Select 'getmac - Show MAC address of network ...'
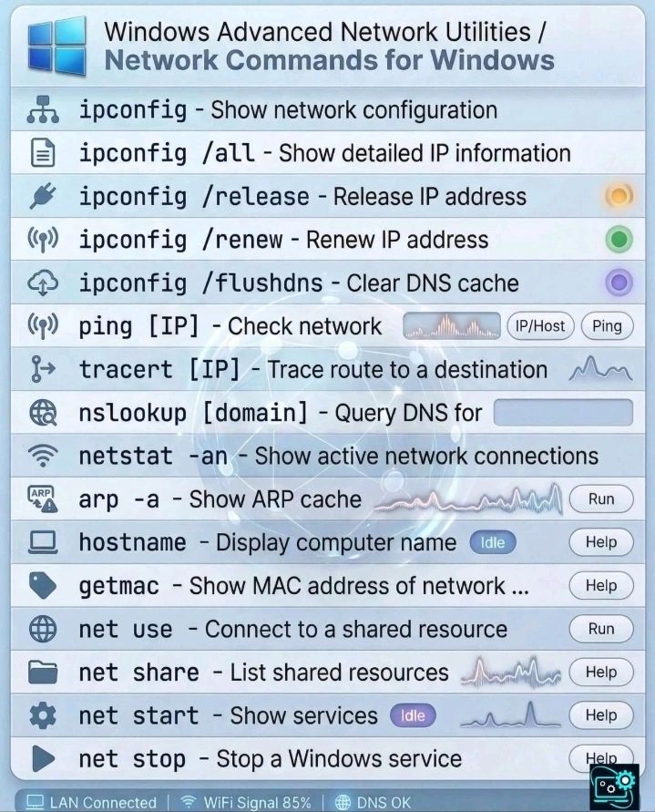Screen dimensions: 655x812 click(x=304, y=586)
